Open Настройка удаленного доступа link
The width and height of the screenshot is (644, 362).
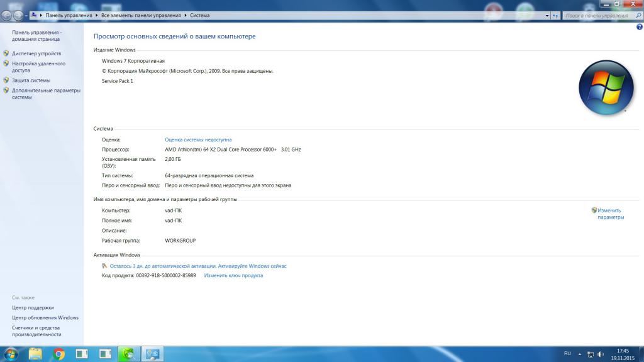point(38,67)
